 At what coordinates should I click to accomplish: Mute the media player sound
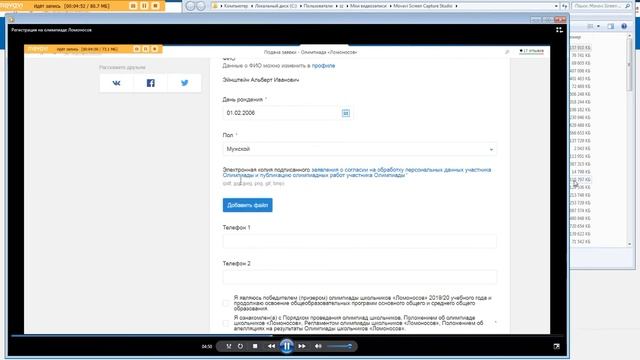[x=318, y=346]
